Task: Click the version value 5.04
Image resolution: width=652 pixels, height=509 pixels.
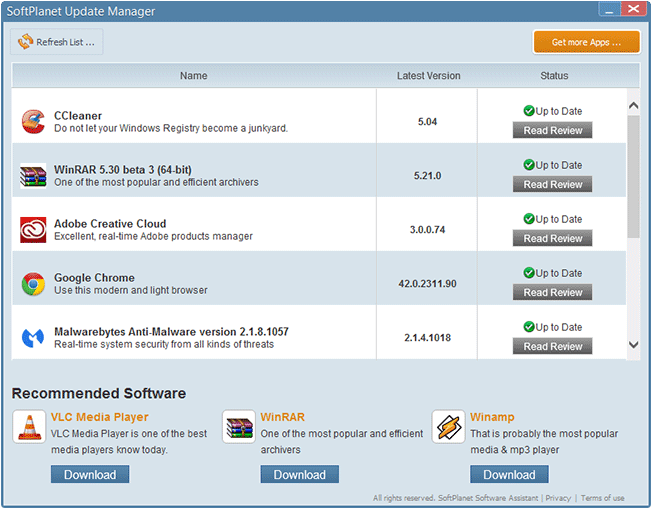Action: click(427, 121)
